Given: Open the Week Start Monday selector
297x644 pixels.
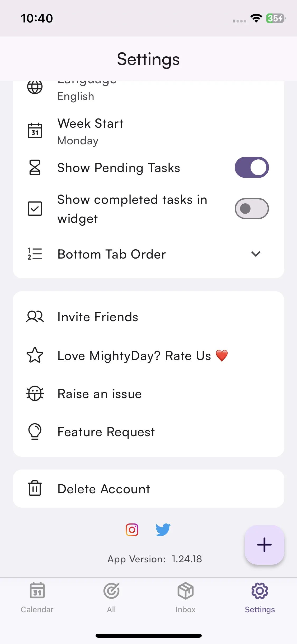Looking at the screenshot, I should click(x=148, y=131).
